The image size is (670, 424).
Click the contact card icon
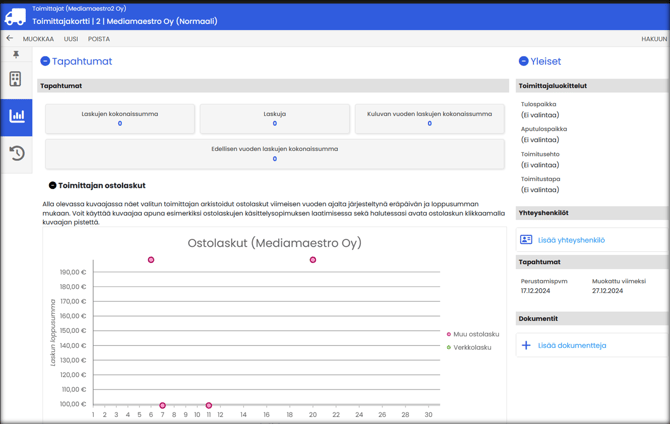coord(526,240)
